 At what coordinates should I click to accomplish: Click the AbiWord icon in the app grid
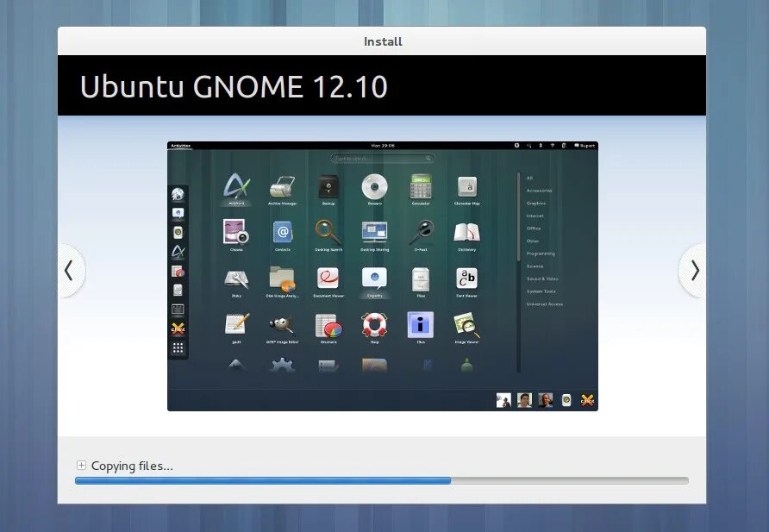pyautogui.click(x=236, y=186)
